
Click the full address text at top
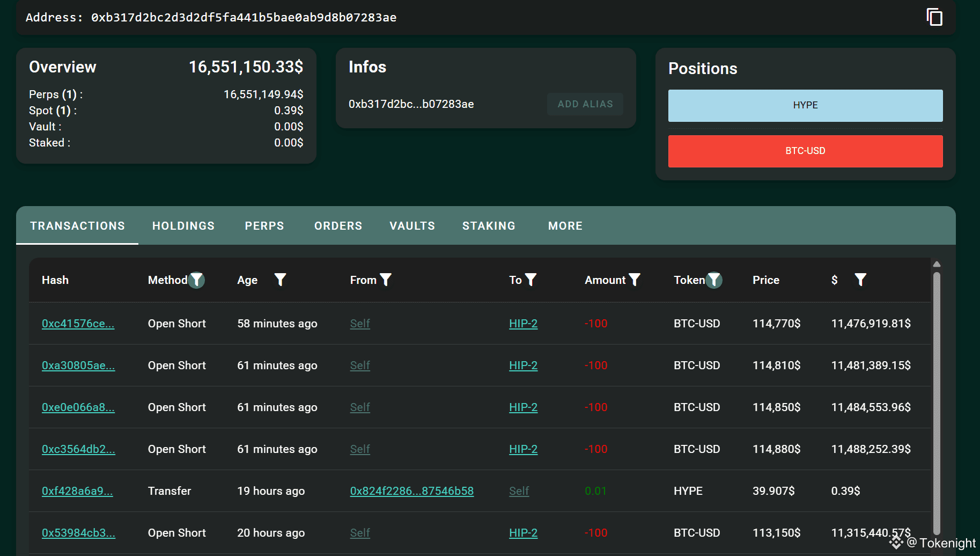[244, 17]
